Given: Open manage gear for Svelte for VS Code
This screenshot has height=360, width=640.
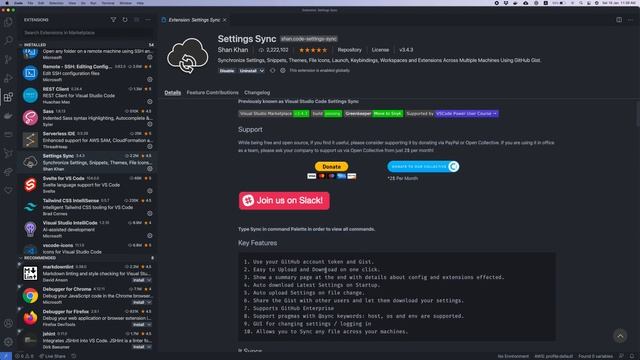Looking at the screenshot, I should point(150,191).
